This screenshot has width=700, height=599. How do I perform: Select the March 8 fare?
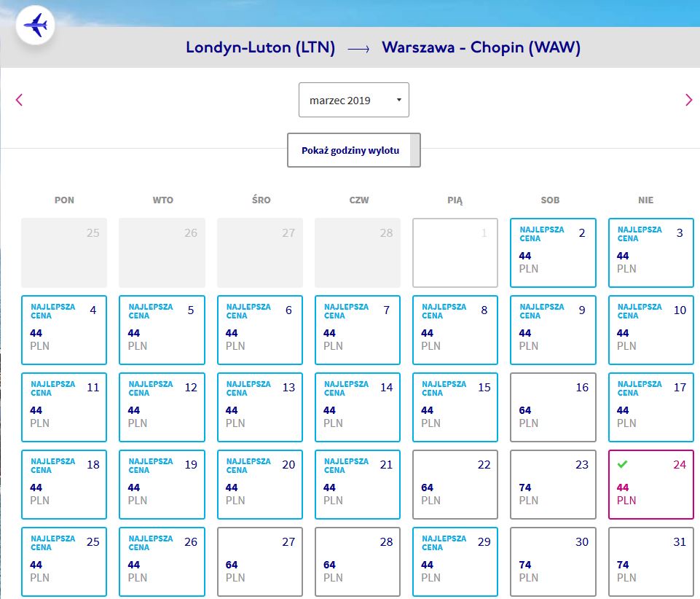pyautogui.click(x=455, y=330)
